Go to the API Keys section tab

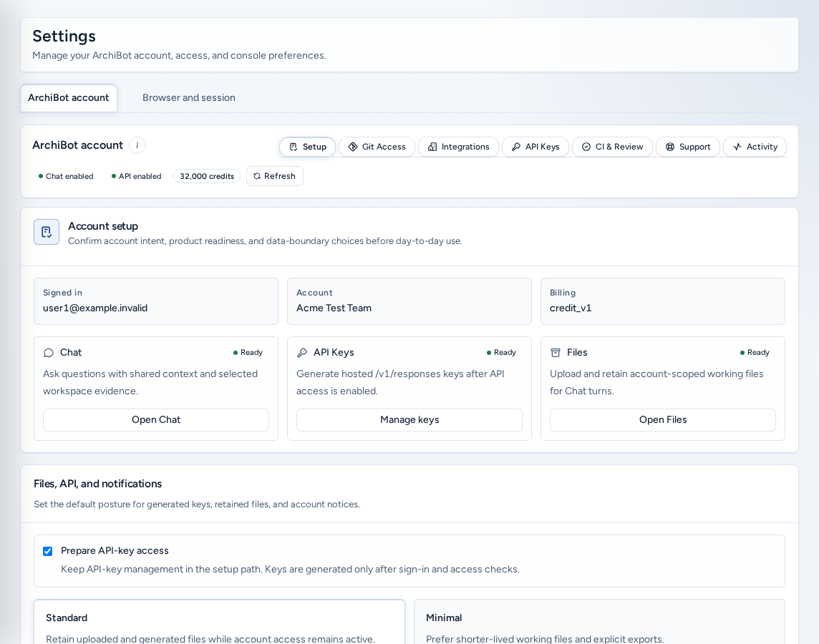535,147
